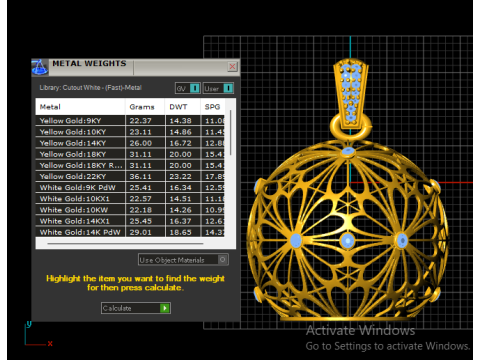Click the 36.11 grams value
Image resolution: width=480 pixels, height=360 pixels.
(x=141, y=176)
